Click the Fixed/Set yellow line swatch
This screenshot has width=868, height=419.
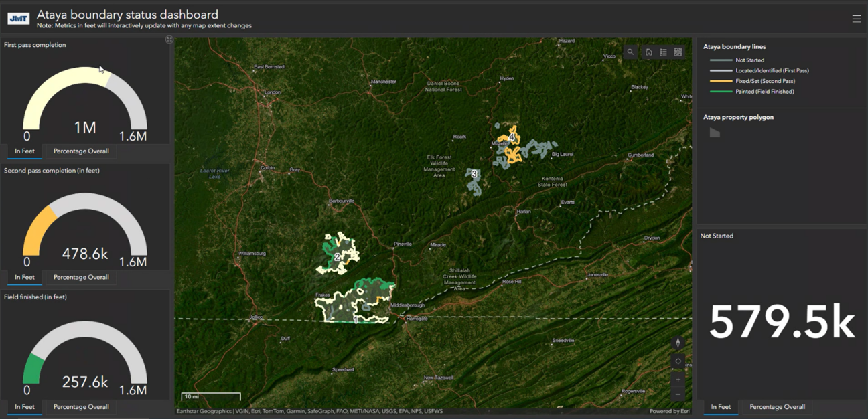[x=721, y=81]
